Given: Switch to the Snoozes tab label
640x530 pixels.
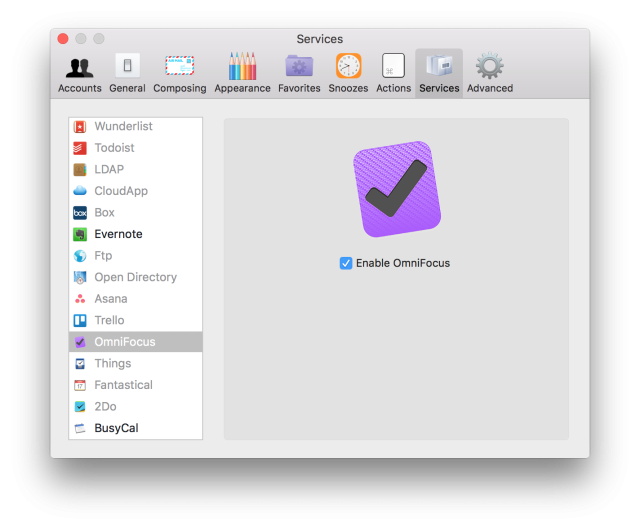Looking at the screenshot, I should 348,88.
